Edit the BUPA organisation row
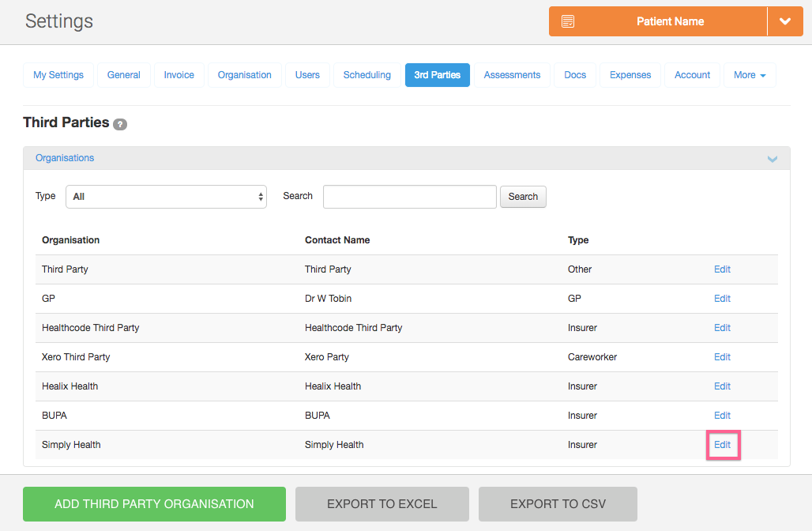The image size is (812, 531). coord(722,416)
